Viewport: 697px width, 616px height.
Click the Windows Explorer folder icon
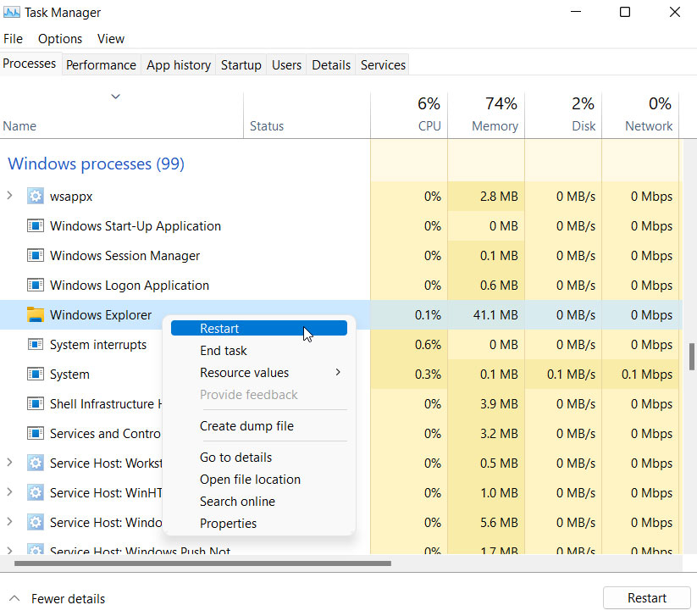coord(35,314)
